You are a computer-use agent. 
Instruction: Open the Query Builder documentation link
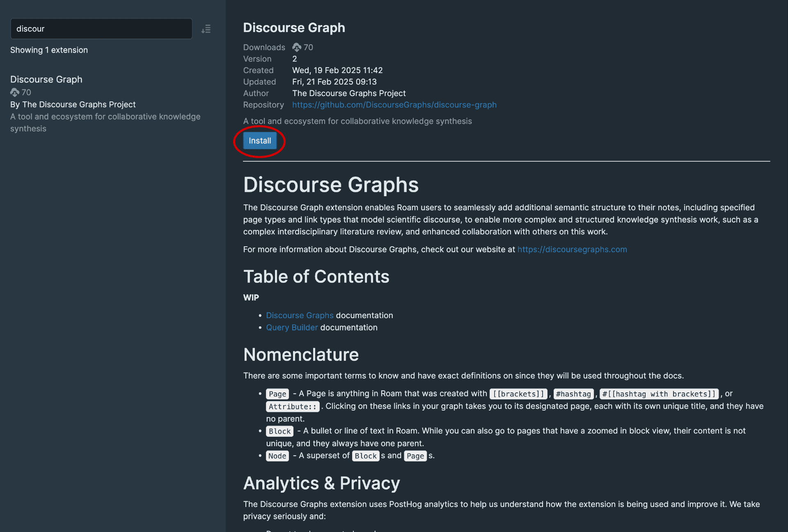point(292,328)
